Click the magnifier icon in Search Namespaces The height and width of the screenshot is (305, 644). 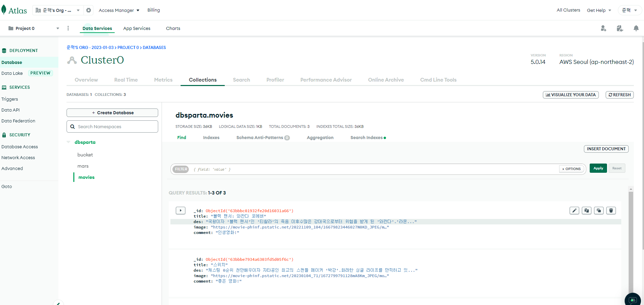tap(72, 126)
